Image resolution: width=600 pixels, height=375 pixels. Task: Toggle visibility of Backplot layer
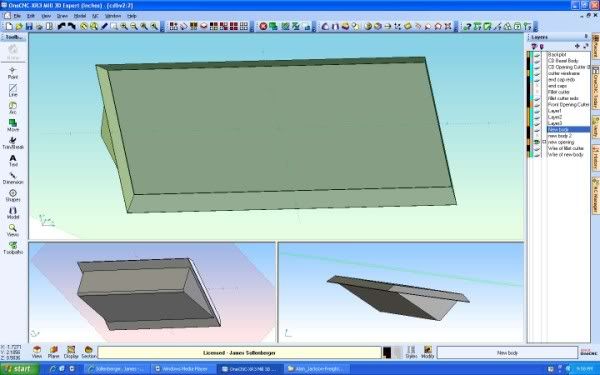pos(537,55)
